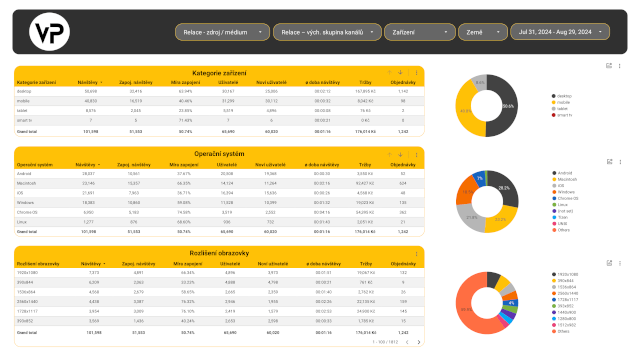640x360 pixels.
Task: Click drill up arrow in Kategorie zařízení table
Action: pos(389,73)
